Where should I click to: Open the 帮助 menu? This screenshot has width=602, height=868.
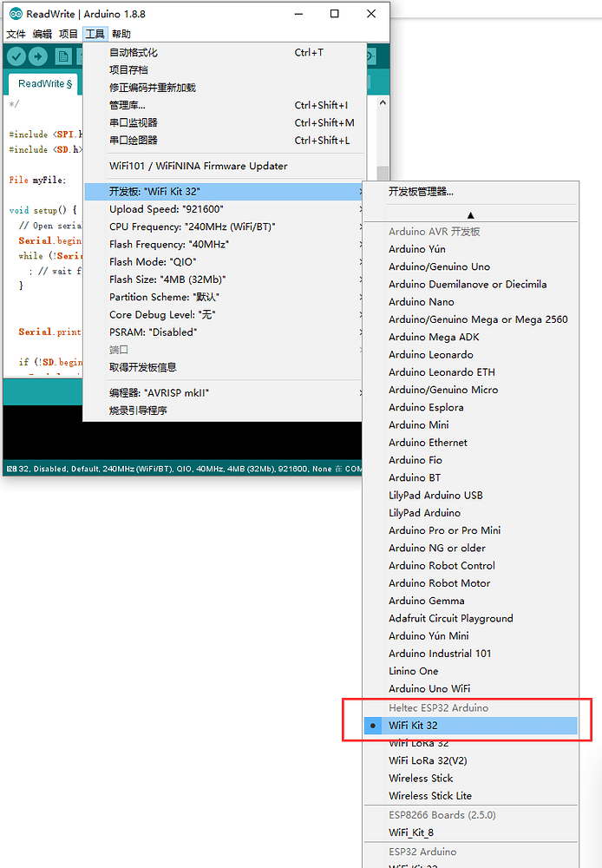(x=121, y=34)
